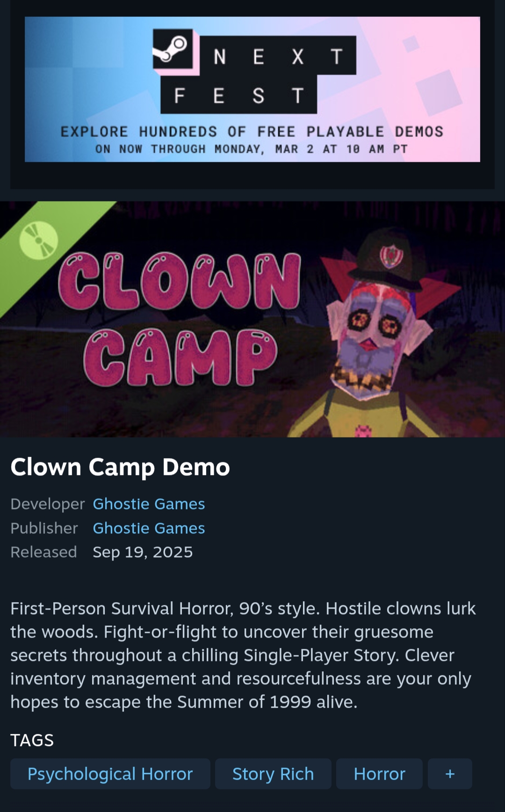Click the Sep 19, 2025 release date
Image resolution: width=505 pixels, height=812 pixels.
click(143, 552)
